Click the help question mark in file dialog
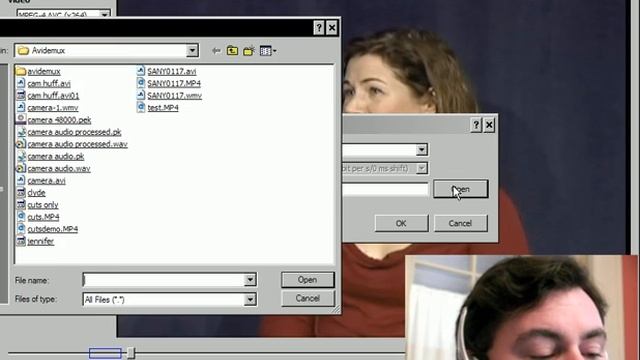The image size is (640, 360). coord(319,28)
